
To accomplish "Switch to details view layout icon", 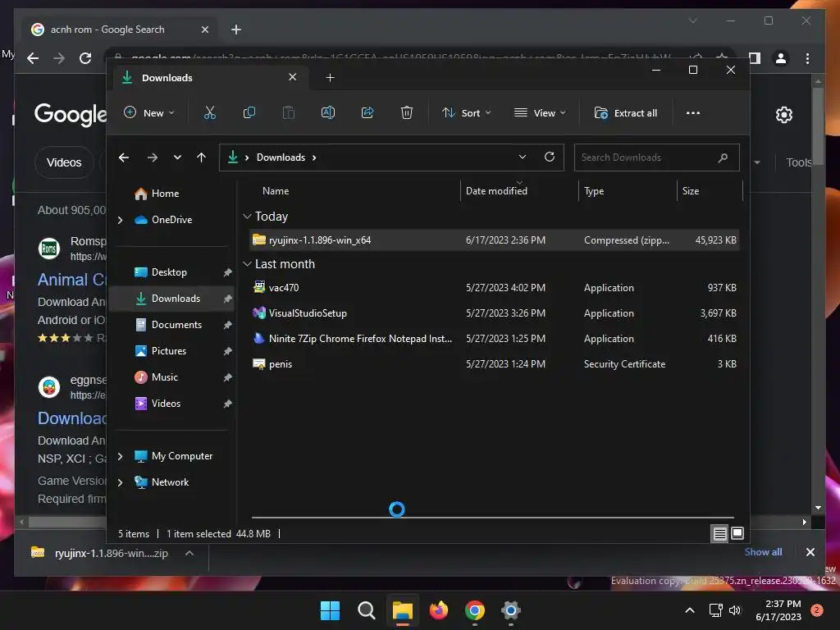I will [x=719, y=533].
